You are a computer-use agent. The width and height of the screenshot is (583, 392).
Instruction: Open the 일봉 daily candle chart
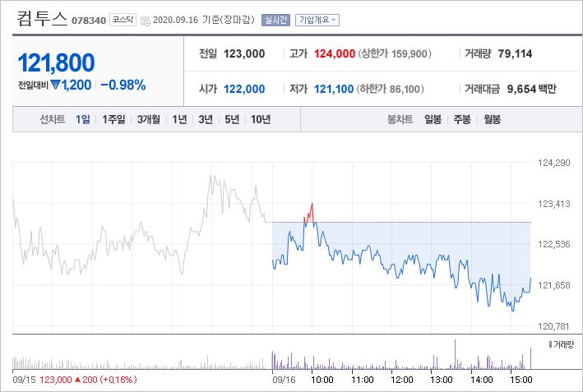[x=433, y=119]
